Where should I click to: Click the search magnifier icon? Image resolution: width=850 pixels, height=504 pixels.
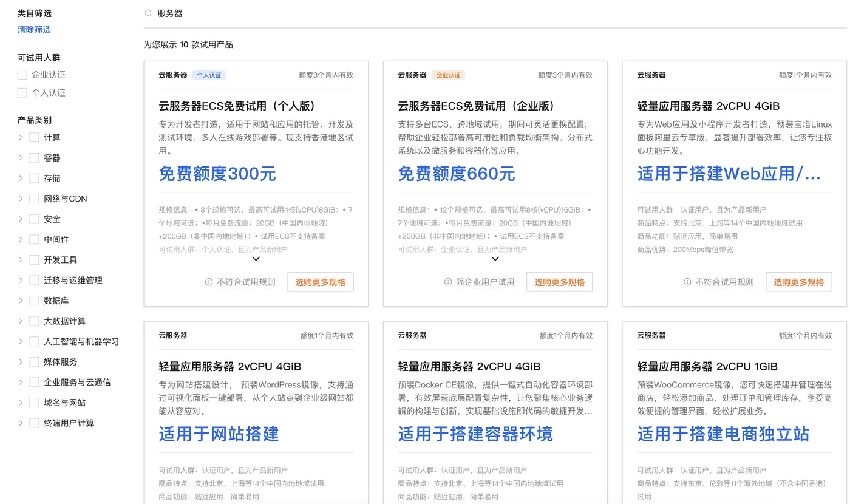(x=147, y=13)
